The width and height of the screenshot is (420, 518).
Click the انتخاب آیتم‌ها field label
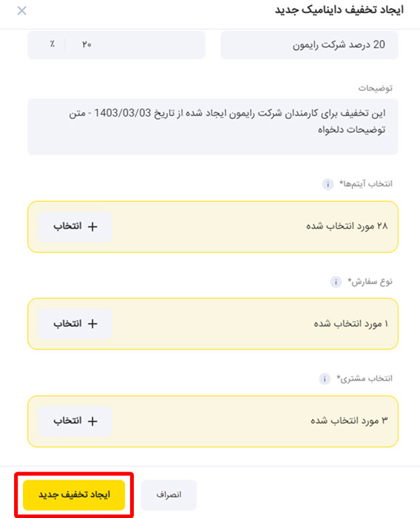(x=366, y=184)
